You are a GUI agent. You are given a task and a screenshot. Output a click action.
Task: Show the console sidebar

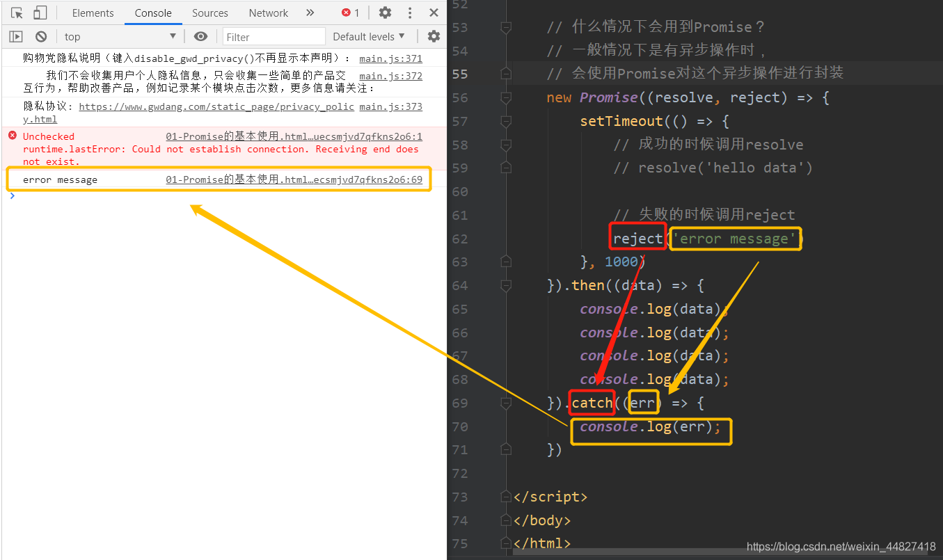(x=16, y=36)
